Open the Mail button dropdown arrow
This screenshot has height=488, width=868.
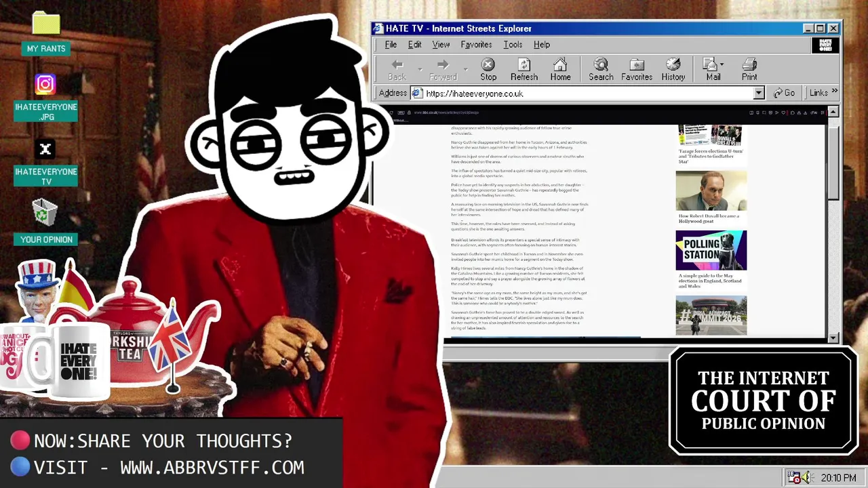(722, 64)
